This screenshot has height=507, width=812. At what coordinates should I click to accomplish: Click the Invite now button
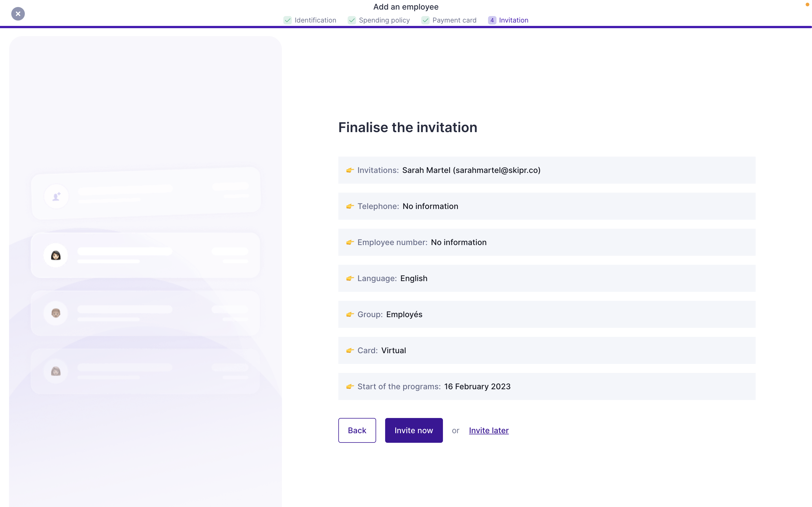(x=413, y=430)
